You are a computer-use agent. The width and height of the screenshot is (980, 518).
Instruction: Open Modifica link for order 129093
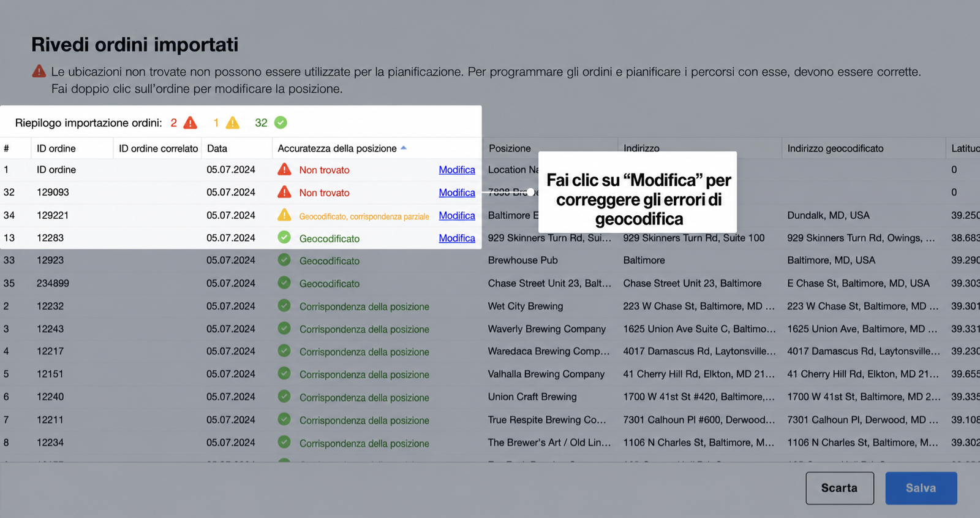[457, 192]
